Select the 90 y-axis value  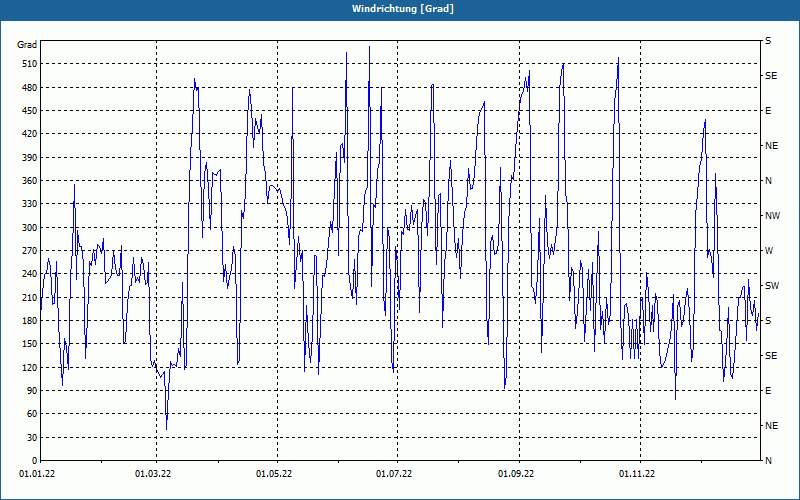click(32, 391)
